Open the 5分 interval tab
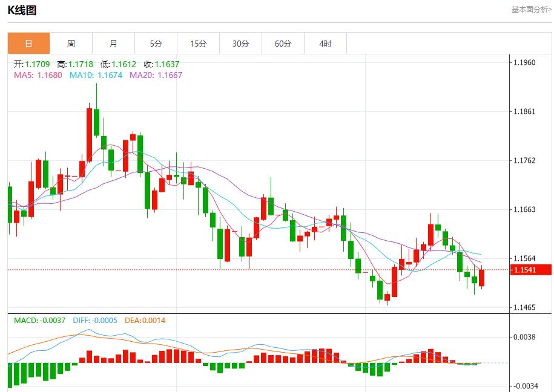The height and width of the screenshot is (392, 554). pos(156,44)
